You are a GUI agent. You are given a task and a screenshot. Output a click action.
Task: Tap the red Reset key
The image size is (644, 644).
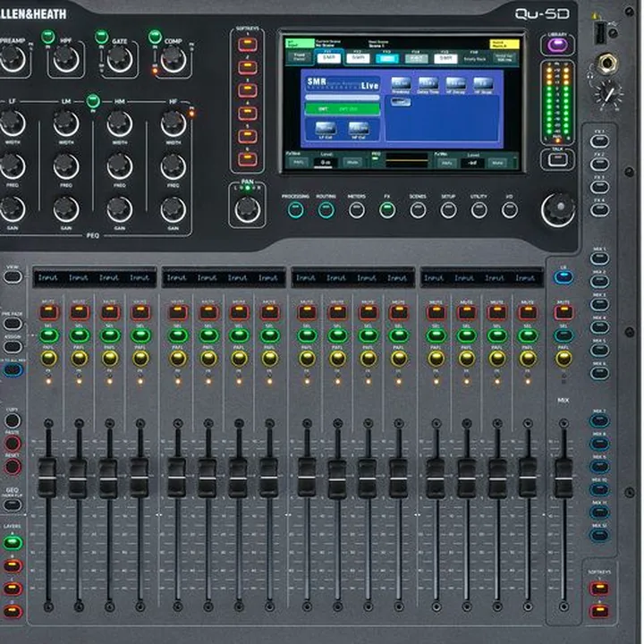(13, 467)
